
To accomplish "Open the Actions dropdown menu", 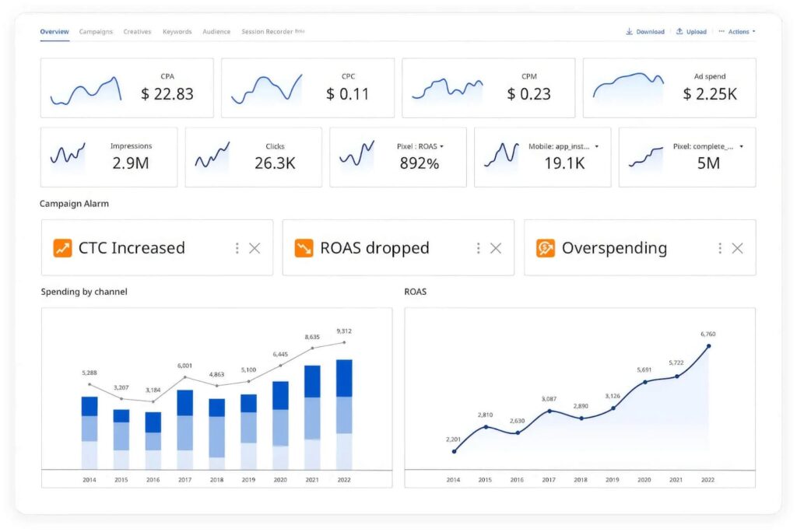I will click(737, 32).
